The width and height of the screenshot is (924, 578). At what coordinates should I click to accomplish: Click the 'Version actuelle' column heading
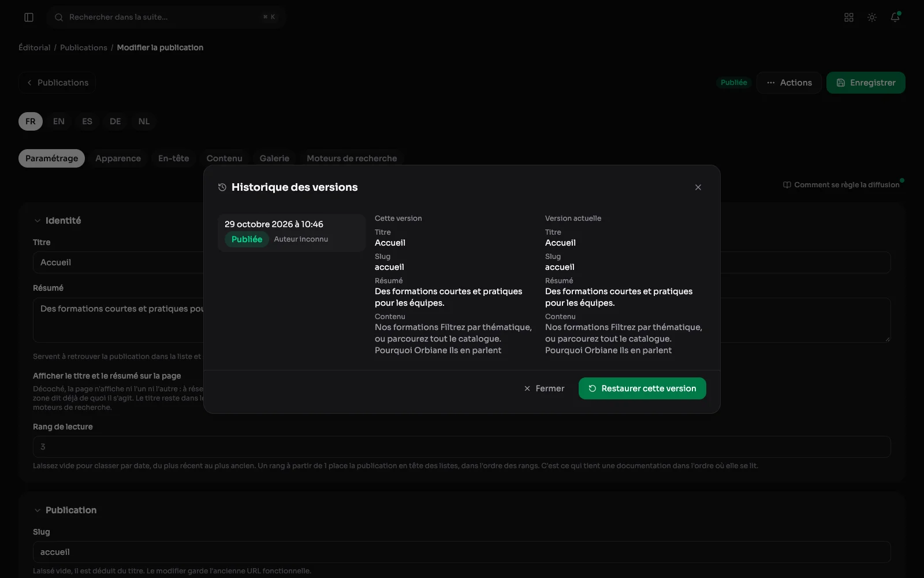pyautogui.click(x=573, y=218)
